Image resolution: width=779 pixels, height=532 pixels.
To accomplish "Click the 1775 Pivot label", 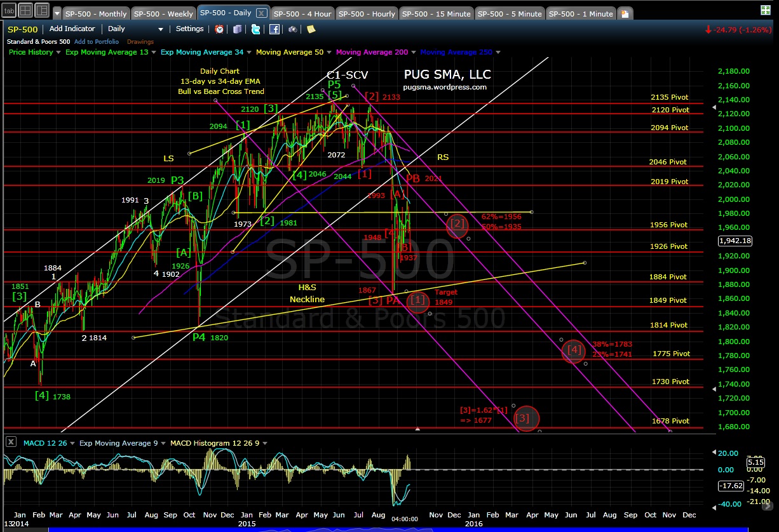I will [672, 354].
